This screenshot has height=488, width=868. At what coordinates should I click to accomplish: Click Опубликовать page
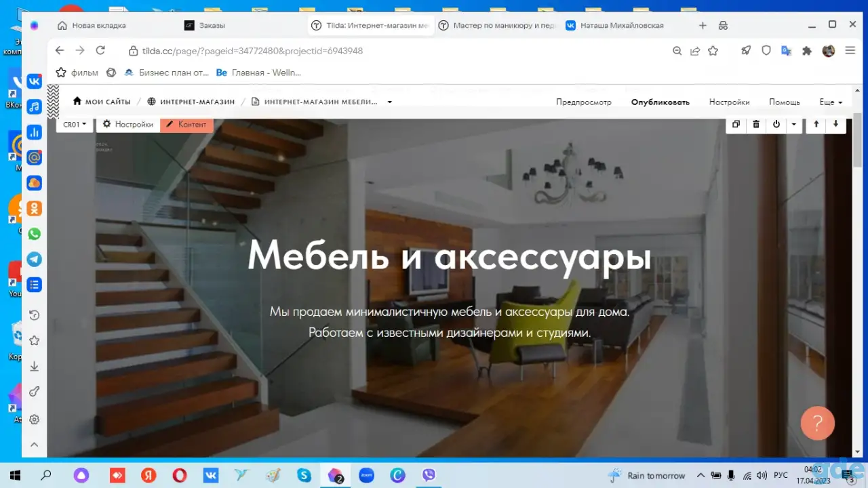coord(660,102)
